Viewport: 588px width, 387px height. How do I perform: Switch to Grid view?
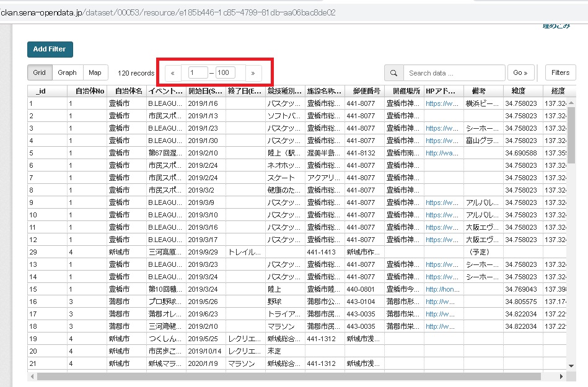40,72
